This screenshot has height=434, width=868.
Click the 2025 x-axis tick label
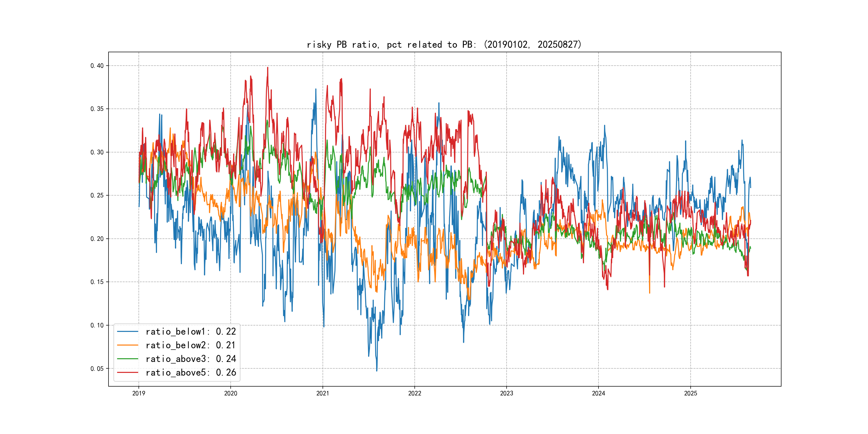(690, 393)
